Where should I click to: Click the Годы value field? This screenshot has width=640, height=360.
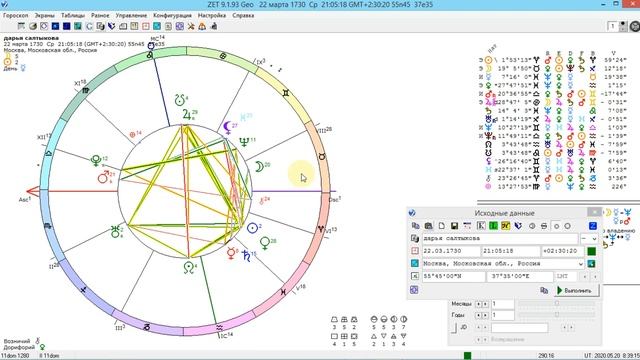(x=503, y=315)
